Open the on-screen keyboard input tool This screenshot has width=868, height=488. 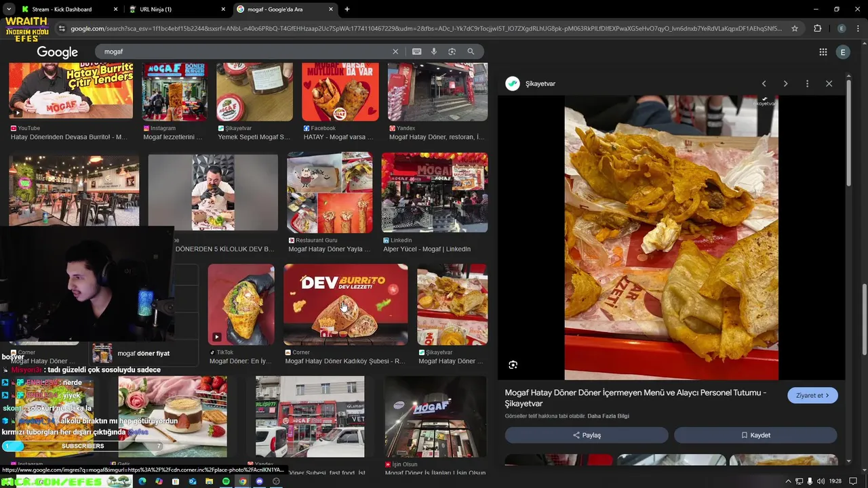[x=416, y=52]
